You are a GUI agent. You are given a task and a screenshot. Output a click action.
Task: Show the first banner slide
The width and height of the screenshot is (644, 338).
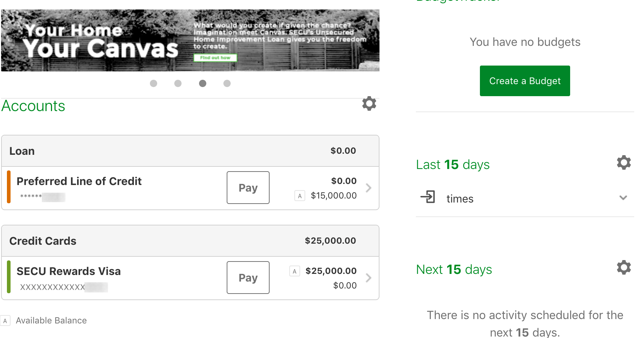pyautogui.click(x=154, y=83)
